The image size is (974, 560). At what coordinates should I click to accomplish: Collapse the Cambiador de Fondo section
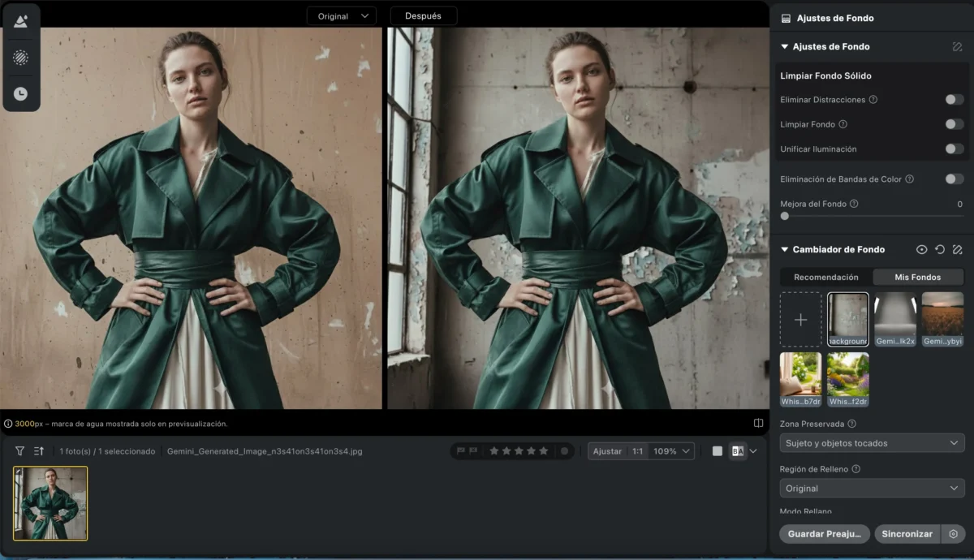[785, 250]
